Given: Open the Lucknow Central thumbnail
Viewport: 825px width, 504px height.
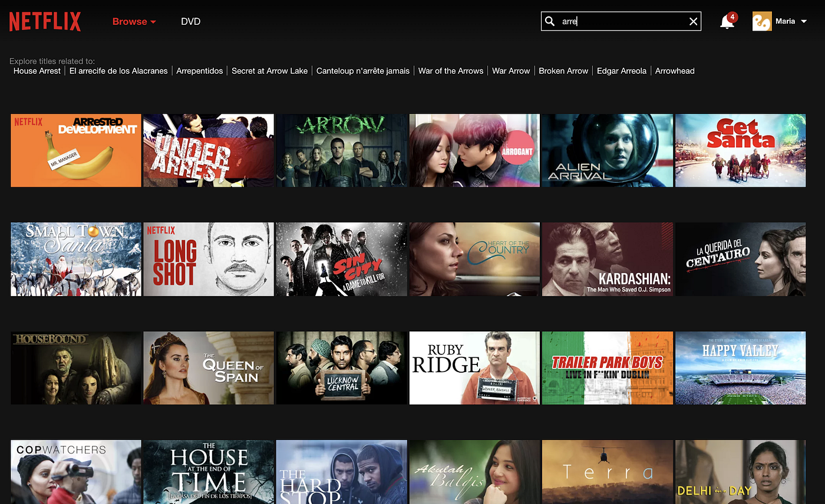Looking at the screenshot, I should pyautogui.click(x=342, y=368).
